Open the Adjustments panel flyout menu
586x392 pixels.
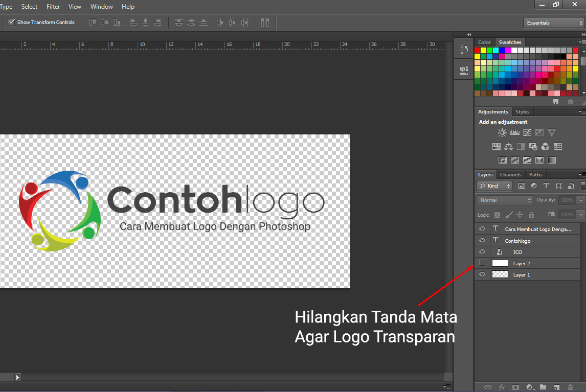pos(582,112)
